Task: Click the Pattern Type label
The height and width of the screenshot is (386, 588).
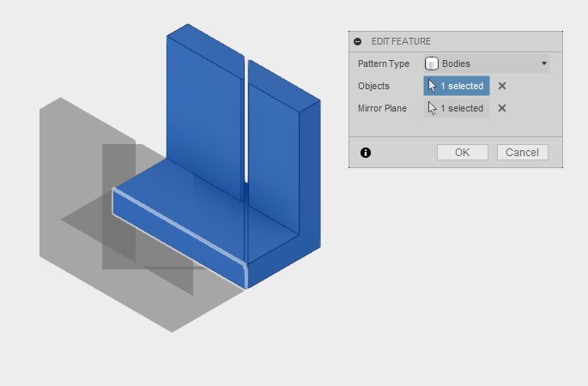Action: point(383,63)
